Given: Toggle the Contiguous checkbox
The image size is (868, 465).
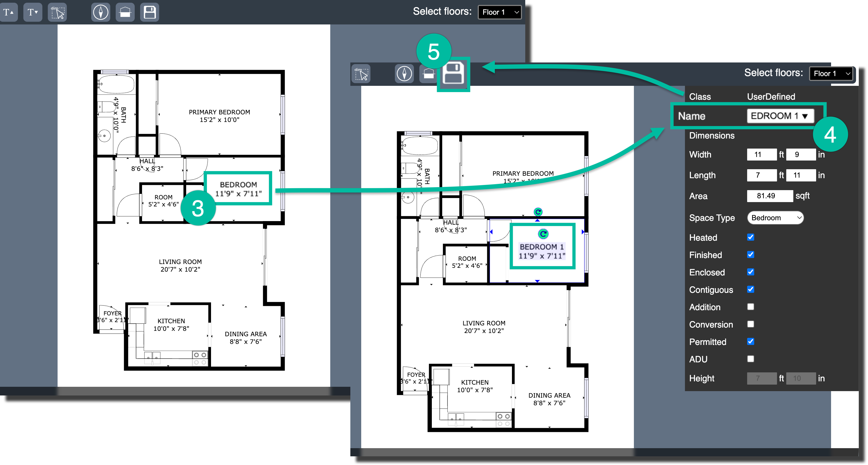Looking at the screenshot, I should (x=751, y=290).
